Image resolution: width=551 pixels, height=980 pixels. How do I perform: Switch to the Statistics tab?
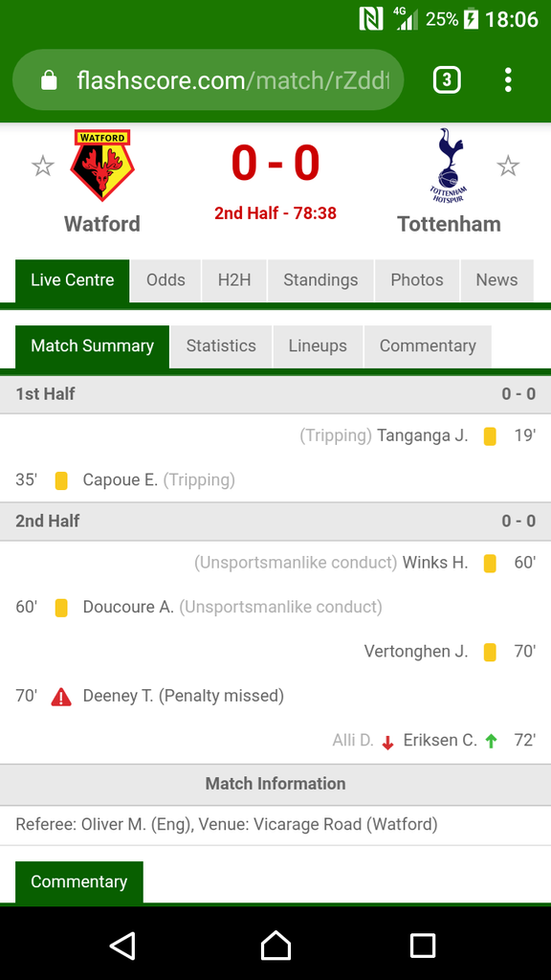221,345
